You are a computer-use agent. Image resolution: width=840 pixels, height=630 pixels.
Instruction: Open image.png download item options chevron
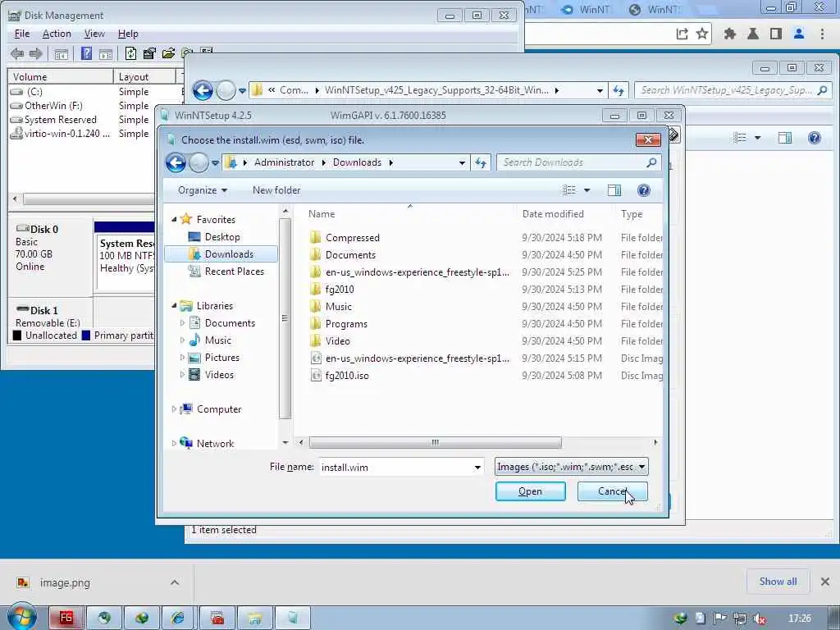click(175, 582)
